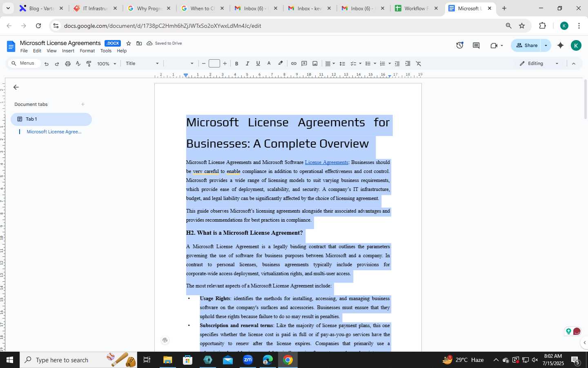Open the Edit menu
588x368 pixels.
pyautogui.click(x=37, y=51)
